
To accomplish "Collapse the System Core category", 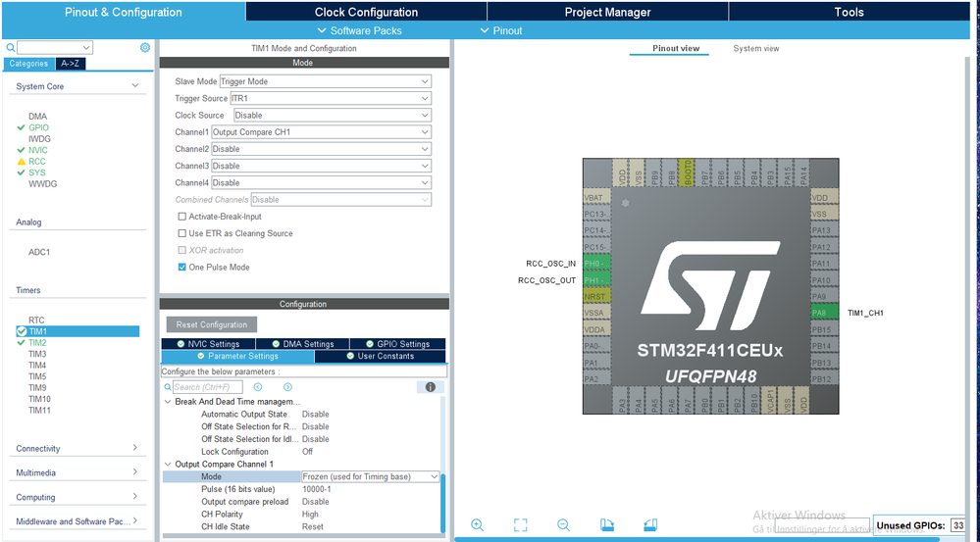I will [134, 86].
